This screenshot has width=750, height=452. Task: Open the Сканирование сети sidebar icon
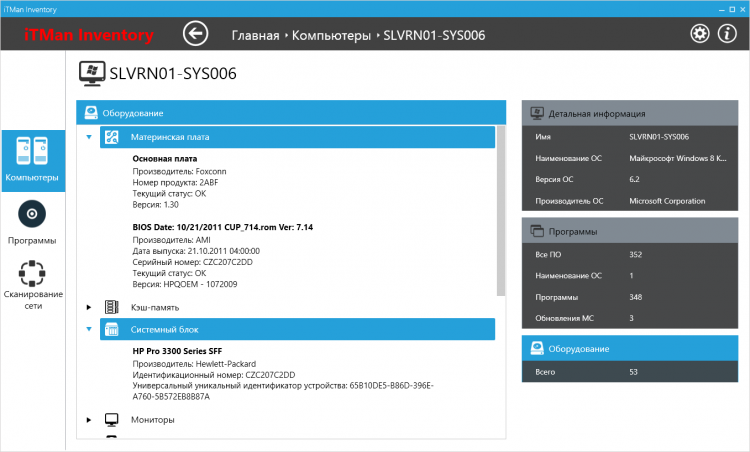(x=32, y=274)
